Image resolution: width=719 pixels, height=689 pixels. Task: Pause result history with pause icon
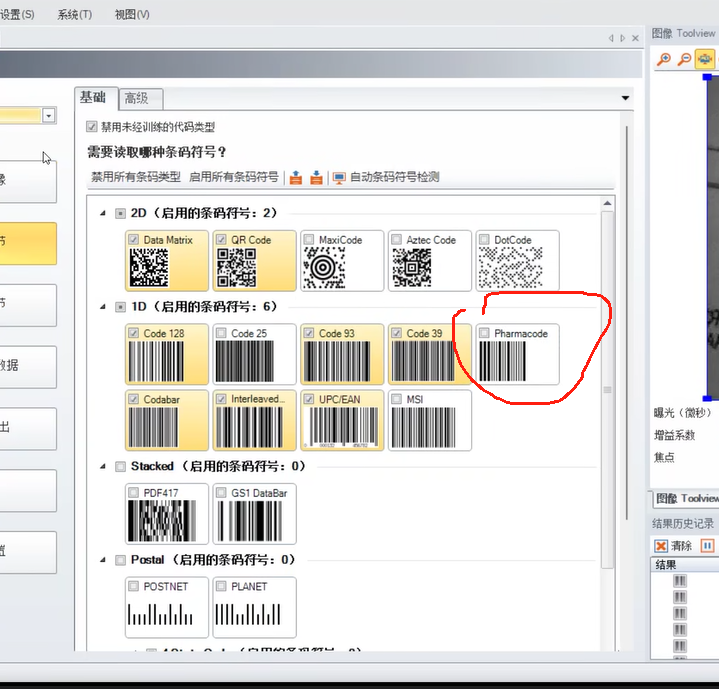[x=707, y=546]
